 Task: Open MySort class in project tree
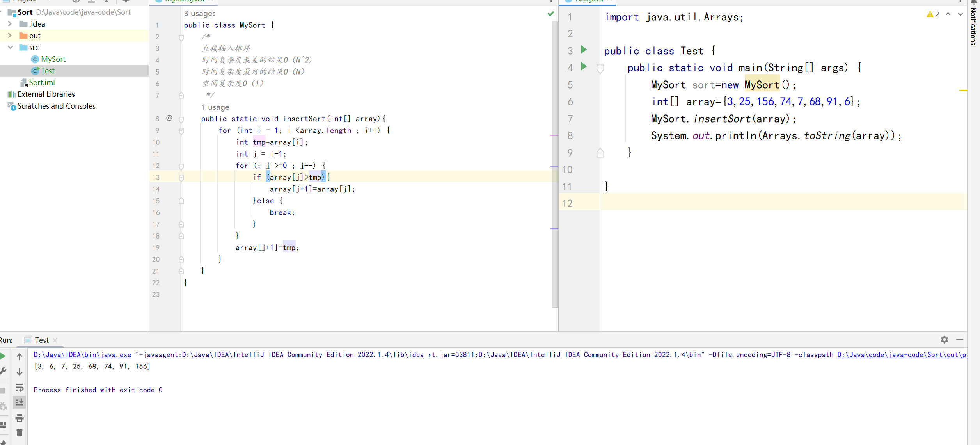click(53, 59)
